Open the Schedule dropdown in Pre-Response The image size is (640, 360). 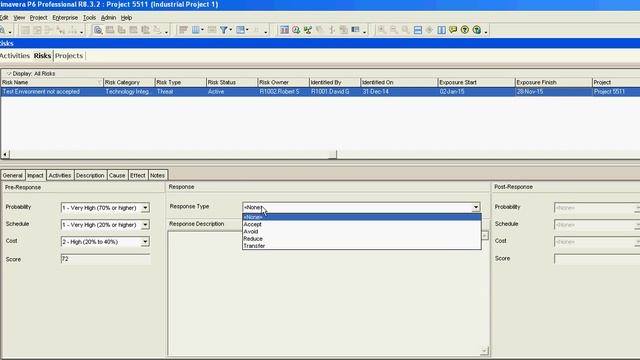point(145,225)
